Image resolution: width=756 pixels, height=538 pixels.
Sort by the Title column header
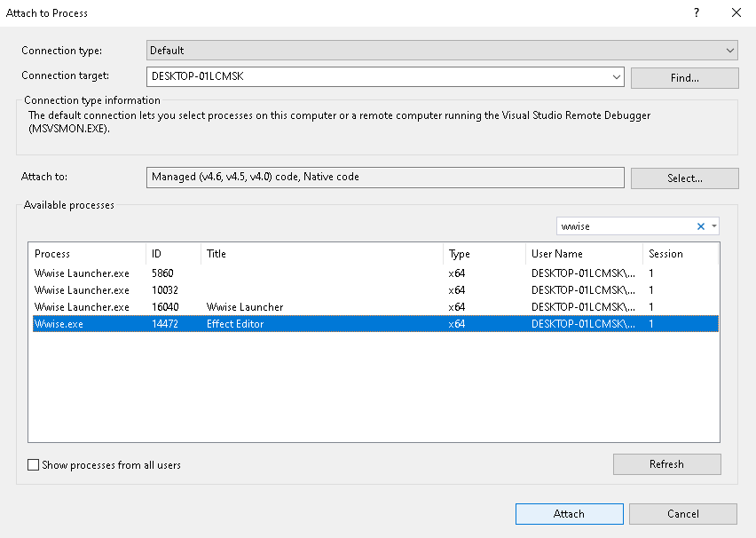pyautogui.click(x=322, y=254)
